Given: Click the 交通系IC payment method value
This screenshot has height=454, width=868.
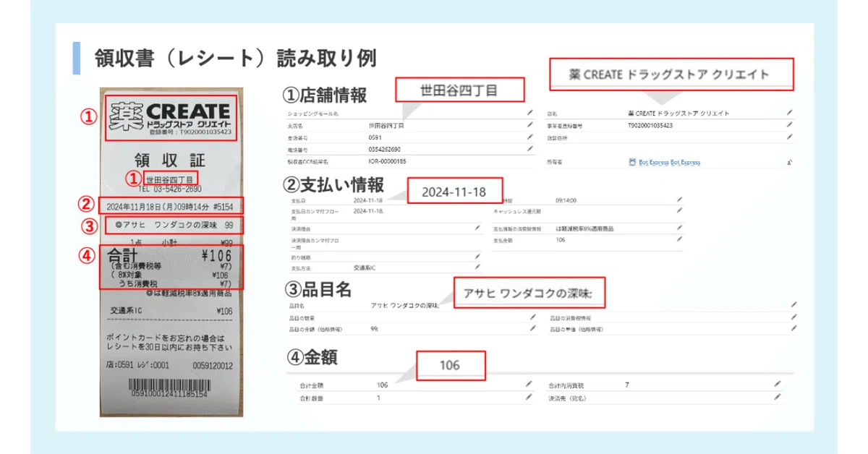Looking at the screenshot, I should [363, 267].
